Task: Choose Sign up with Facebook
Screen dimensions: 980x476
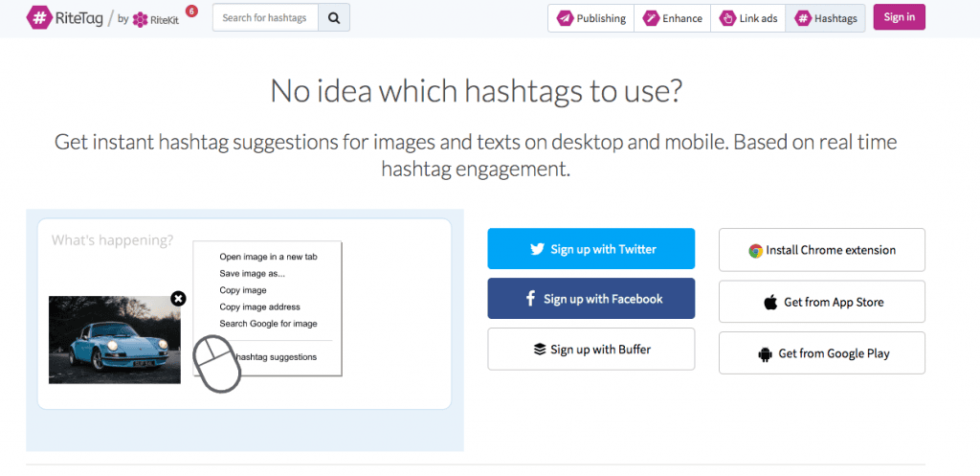Action: [591, 299]
